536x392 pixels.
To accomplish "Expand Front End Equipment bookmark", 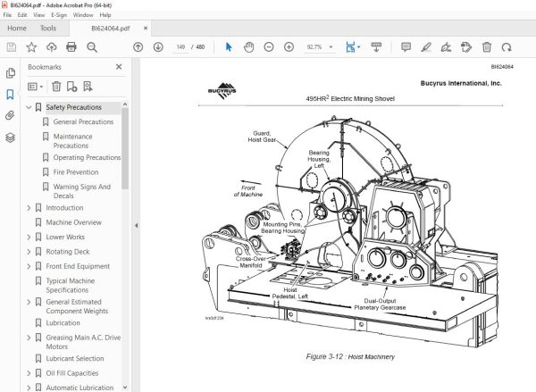I will click(x=29, y=267).
